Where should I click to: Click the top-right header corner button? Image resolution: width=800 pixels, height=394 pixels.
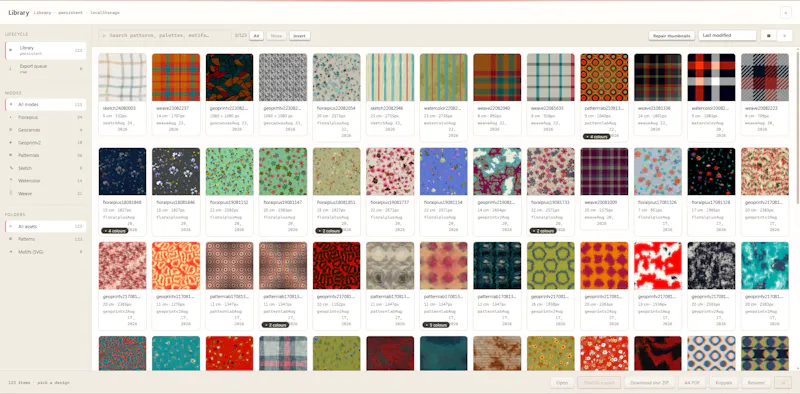point(786,13)
